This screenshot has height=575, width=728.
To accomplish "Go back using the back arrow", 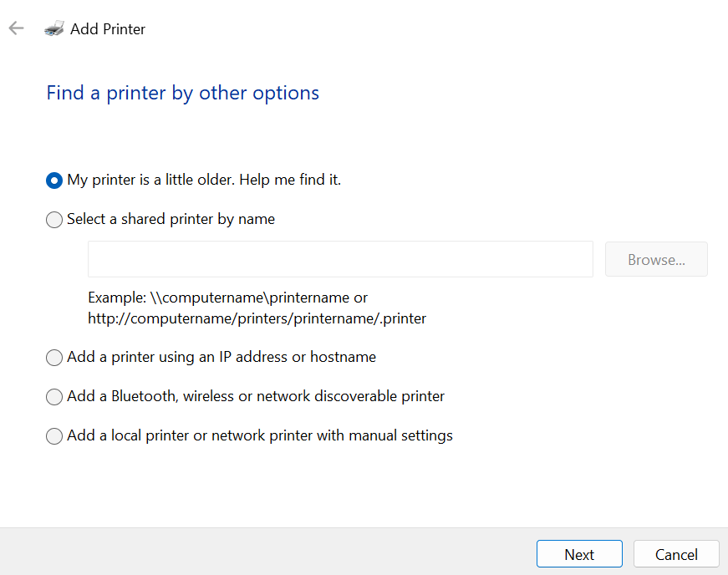I will click(x=16, y=28).
